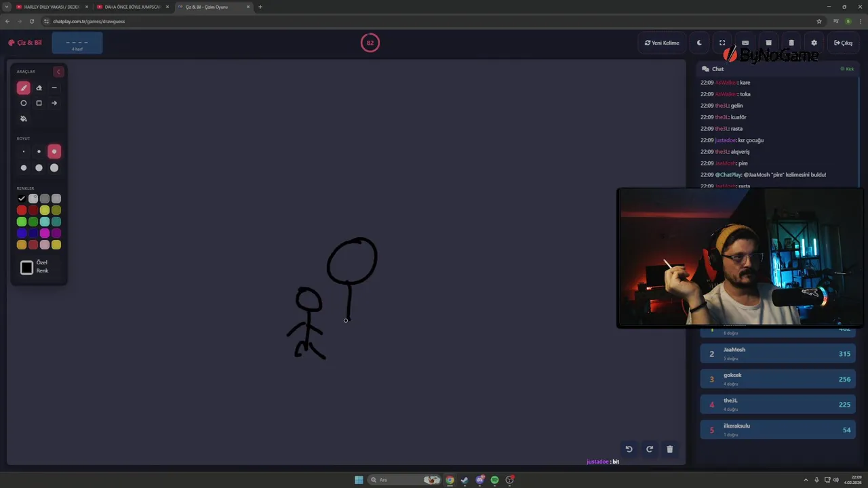Image resolution: width=868 pixels, height=488 pixels.
Task: Click the Kick connection indicator
Action: 847,68
